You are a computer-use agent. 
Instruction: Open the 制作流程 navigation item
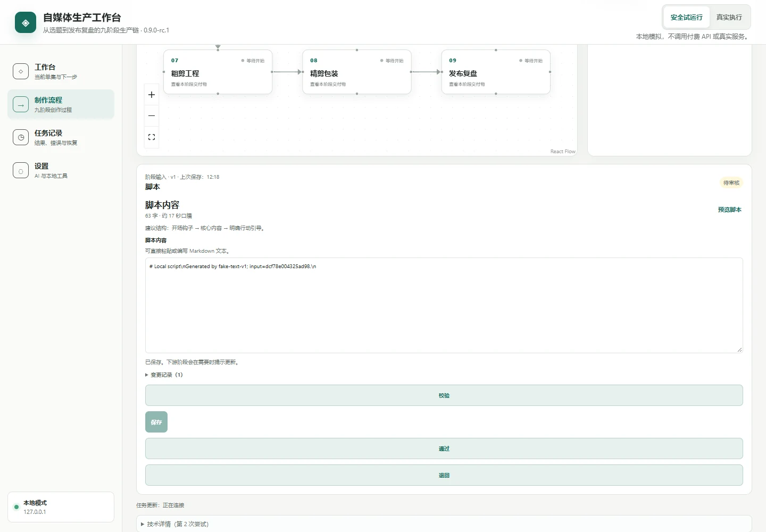tap(61, 104)
